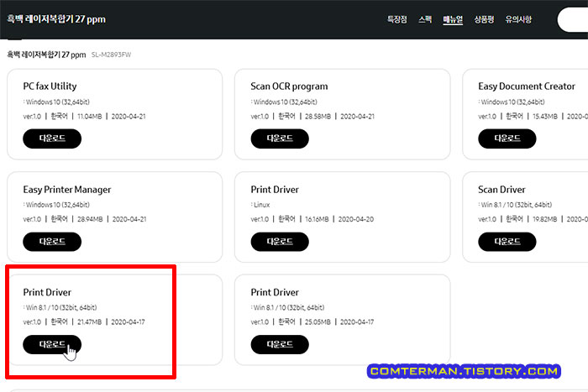Click the header product title 흑백 레이저복합기 27 ppm
588x392 pixels.
coord(56,19)
